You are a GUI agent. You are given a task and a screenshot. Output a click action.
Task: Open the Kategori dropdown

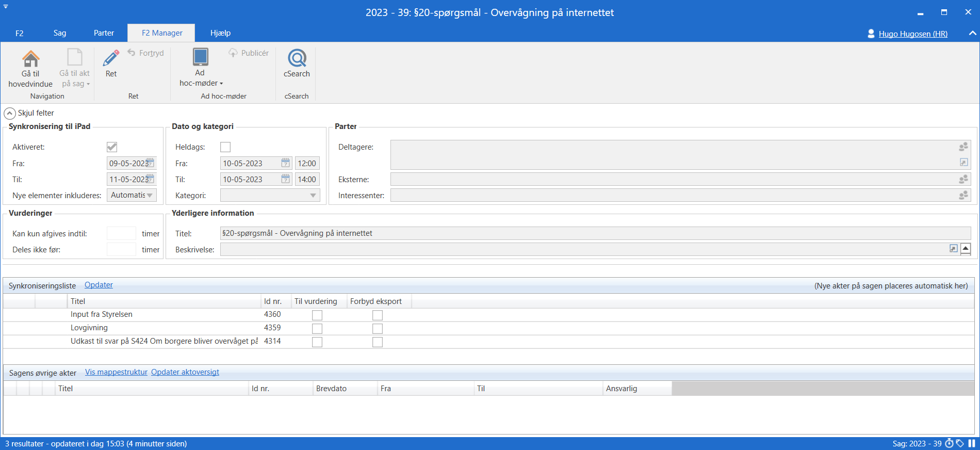click(x=313, y=196)
